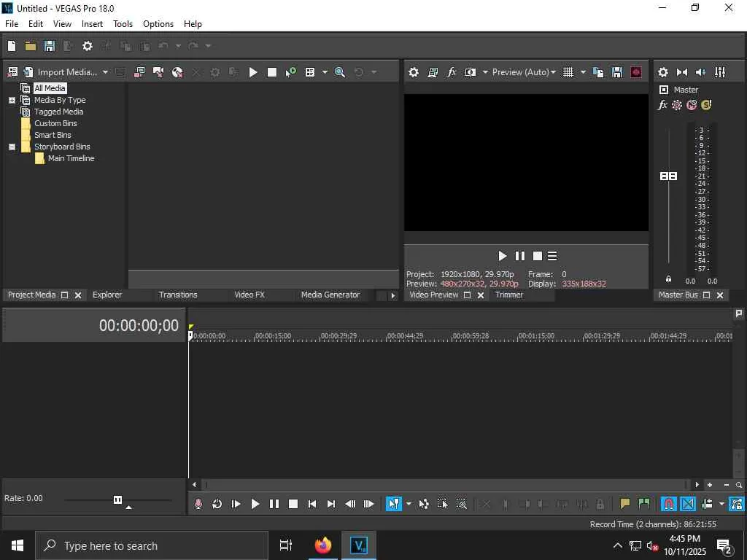The height and width of the screenshot is (560, 747).
Task: Select Main Timeline bin
Action: tap(71, 158)
